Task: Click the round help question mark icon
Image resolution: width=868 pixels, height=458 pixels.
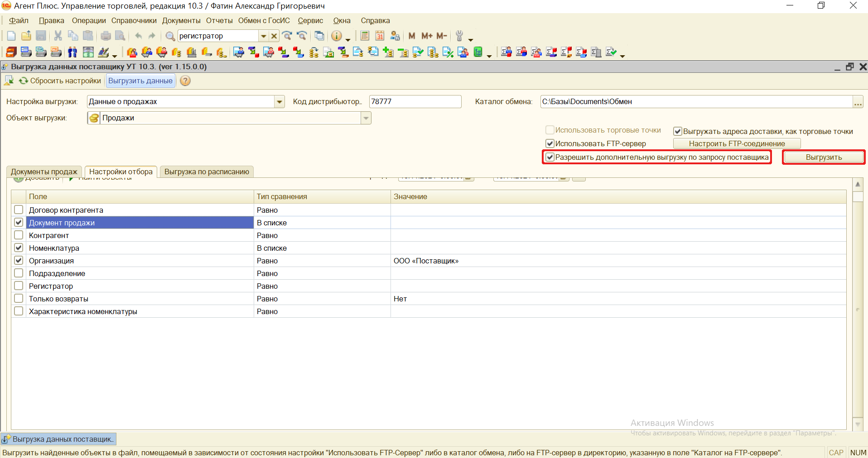Action: coord(185,81)
